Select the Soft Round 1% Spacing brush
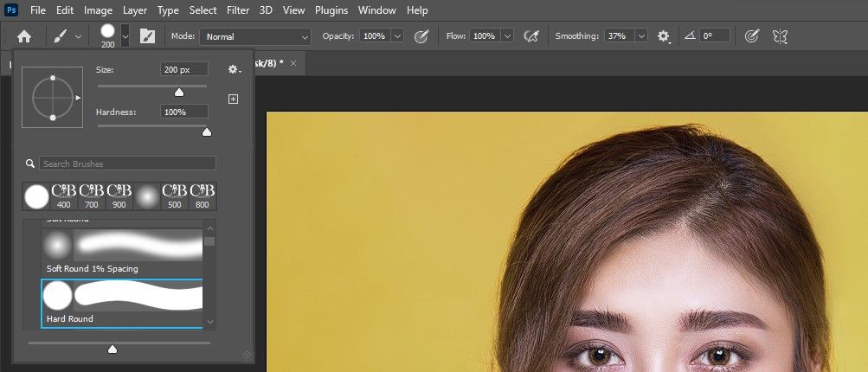The height and width of the screenshot is (372, 868). point(122,251)
